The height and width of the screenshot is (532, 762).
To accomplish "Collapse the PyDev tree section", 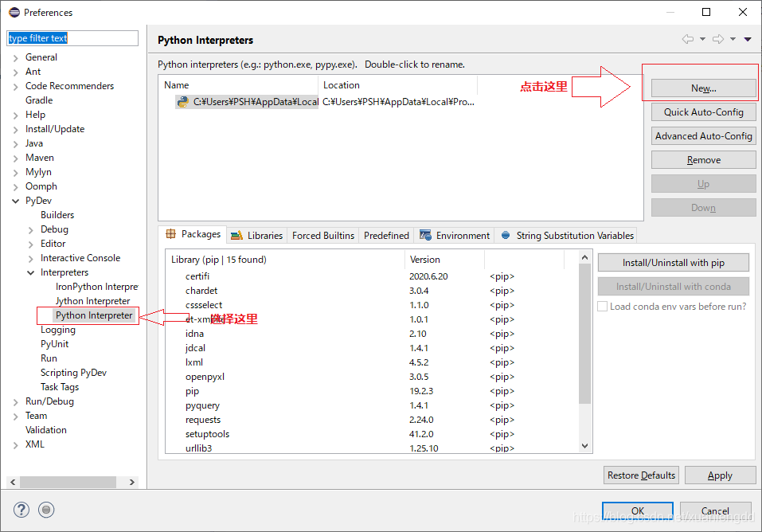I will 14,200.
